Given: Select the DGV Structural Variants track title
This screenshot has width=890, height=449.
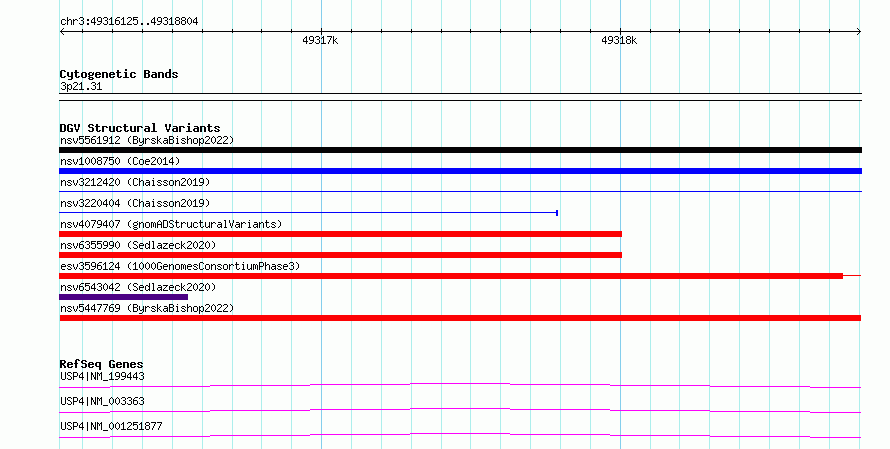Looking at the screenshot, I should [x=140, y=128].
